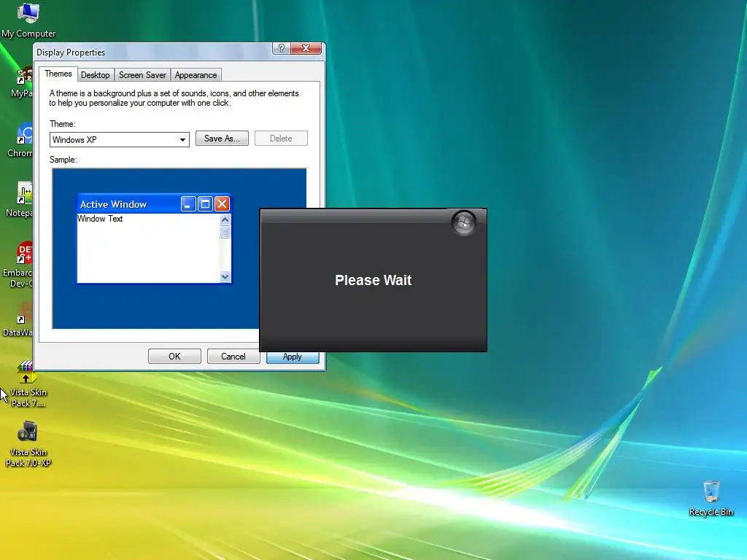Switch to the Screen Saver tab
Image resolution: width=747 pixels, height=560 pixels.
[142, 75]
